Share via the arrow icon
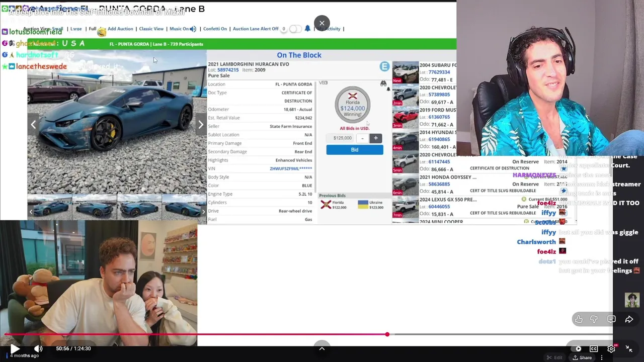This screenshot has height=362, width=644. click(x=629, y=319)
